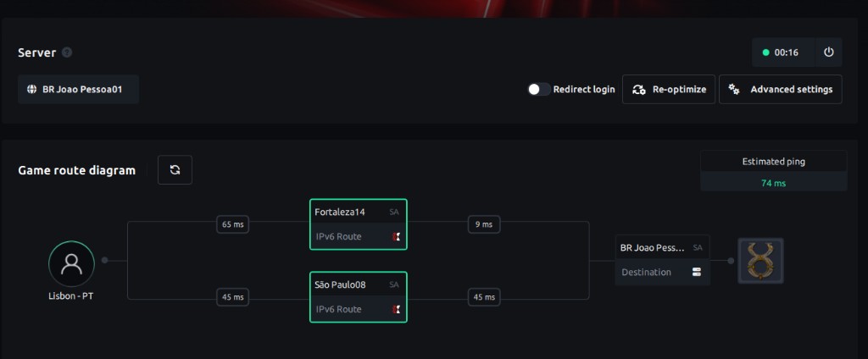The height and width of the screenshot is (359, 868).
Task: Open Advanced settings
Action: (x=781, y=89)
